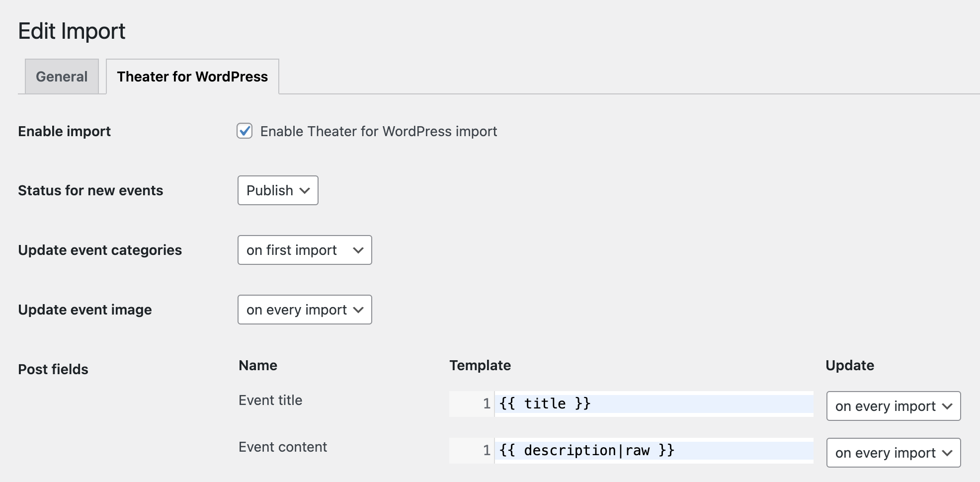The height and width of the screenshot is (482, 980).
Task: Click the 'Update event categories' label
Action: coord(100,250)
